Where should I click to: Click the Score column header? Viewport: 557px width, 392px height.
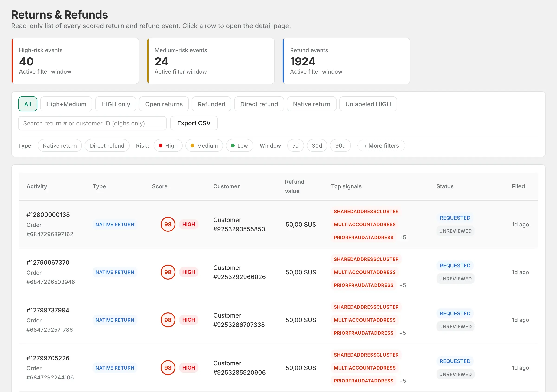[160, 186]
